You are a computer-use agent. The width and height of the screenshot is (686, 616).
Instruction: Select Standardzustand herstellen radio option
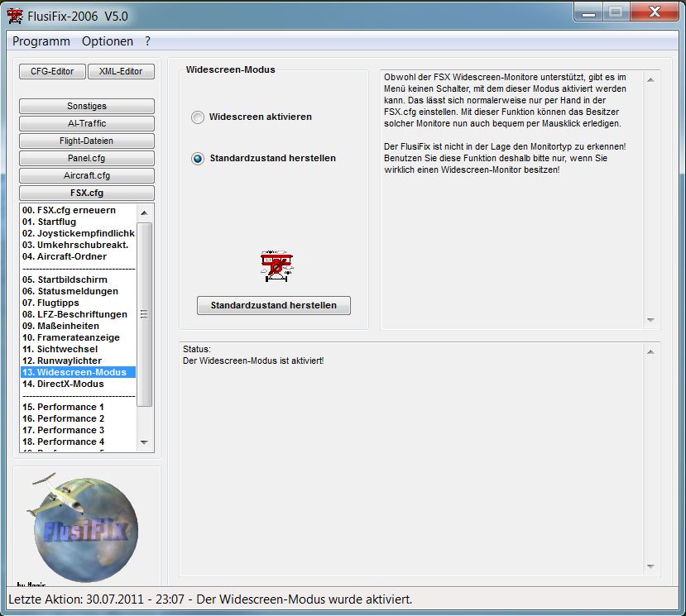(x=198, y=158)
